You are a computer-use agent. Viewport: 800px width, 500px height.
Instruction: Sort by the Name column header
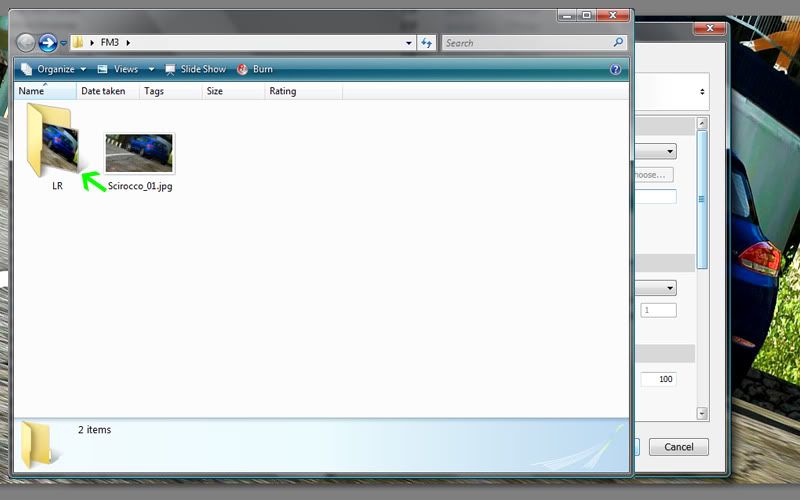[x=45, y=91]
